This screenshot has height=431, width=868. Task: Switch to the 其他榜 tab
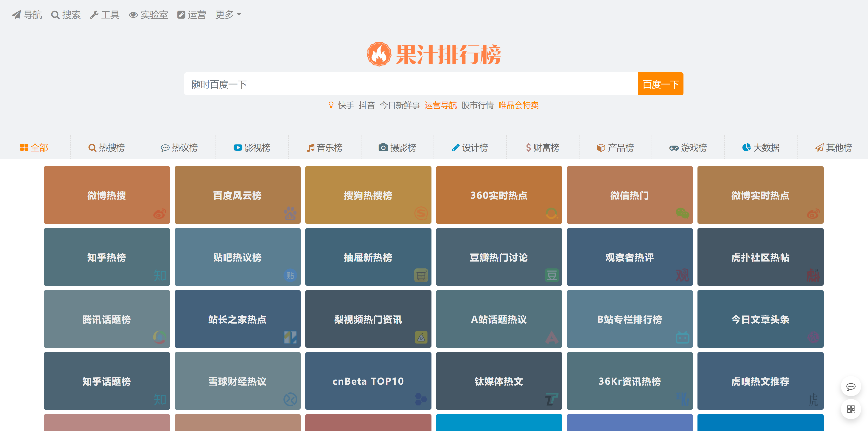click(x=833, y=148)
